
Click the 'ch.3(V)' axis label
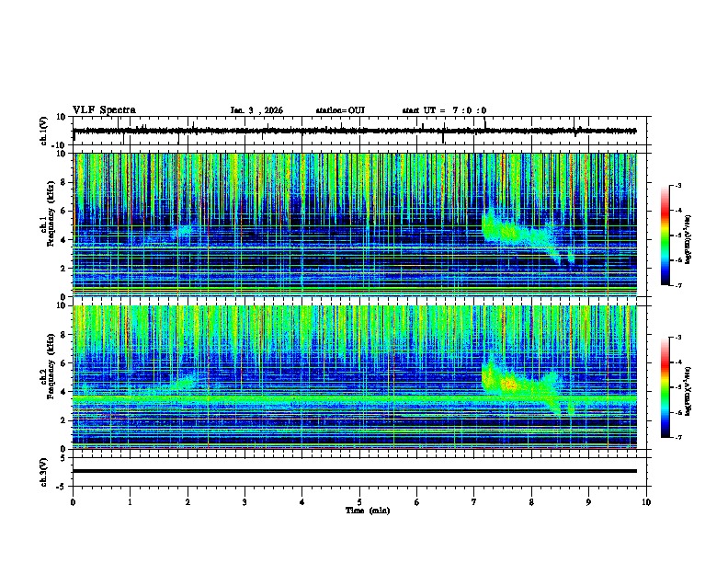44,472
